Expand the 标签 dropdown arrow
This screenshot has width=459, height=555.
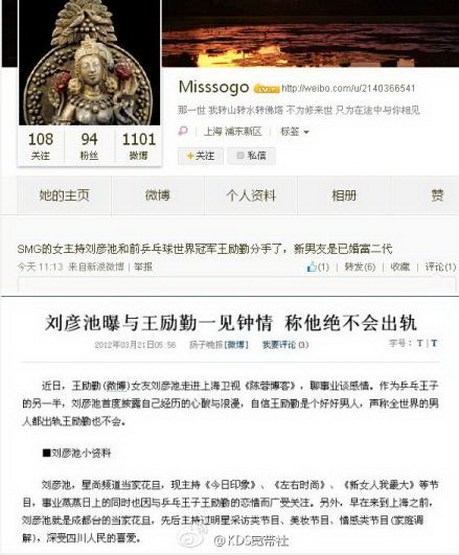point(306,132)
